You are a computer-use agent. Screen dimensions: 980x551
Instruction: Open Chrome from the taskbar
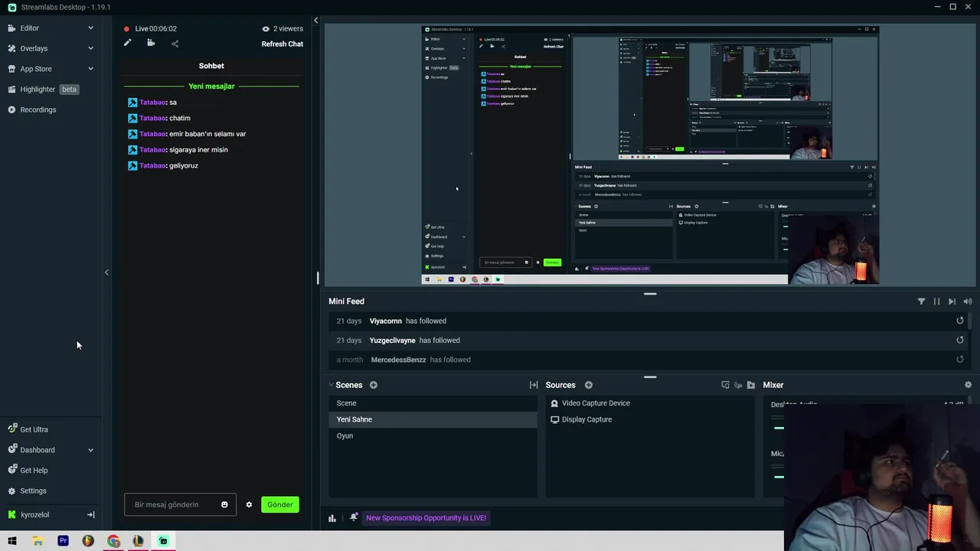pos(113,541)
